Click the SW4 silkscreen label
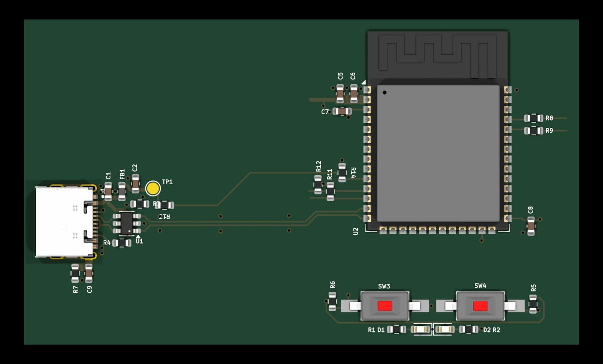 480,286
